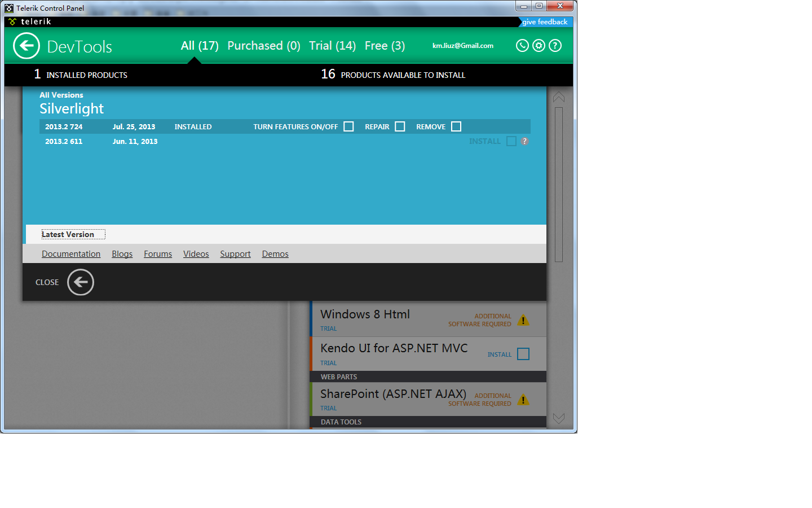Close the Telerik Control Panel window
Viewport: 812px width, 508px height.
coord(561,6)
